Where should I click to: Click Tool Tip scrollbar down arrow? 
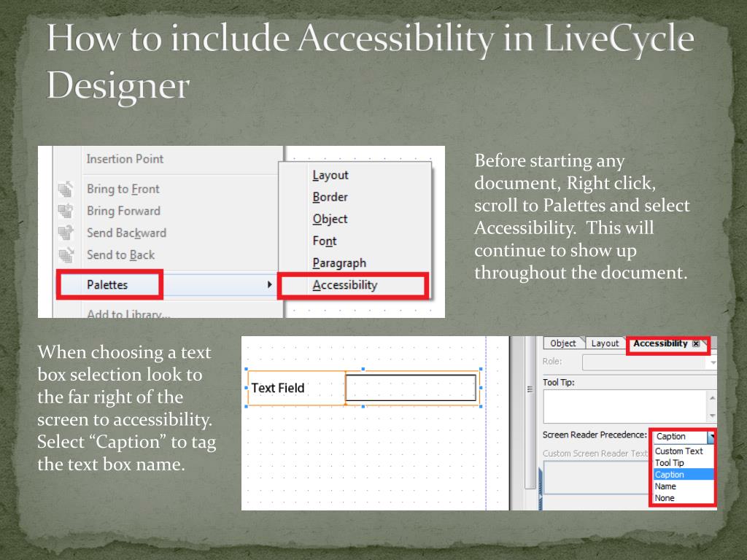[712, 416]
